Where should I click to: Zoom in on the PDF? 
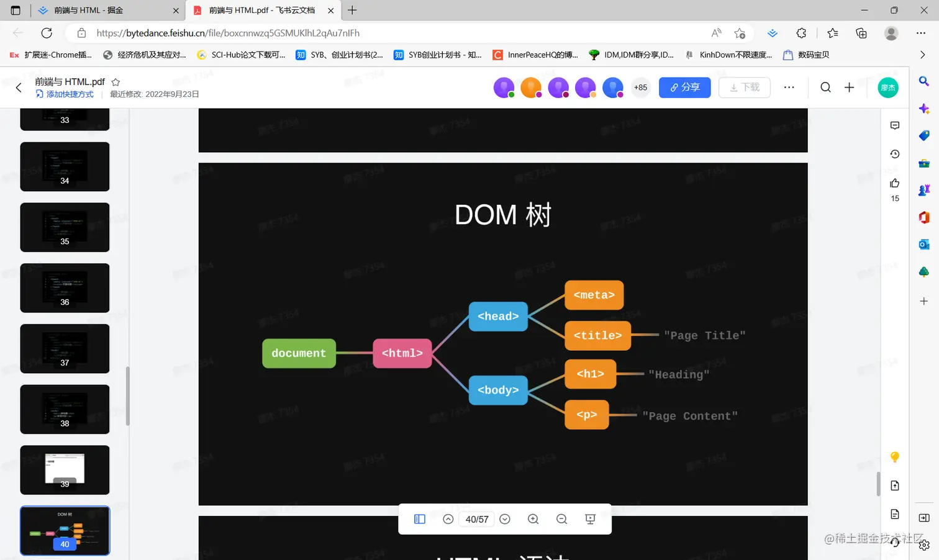(x=533, y=519)
